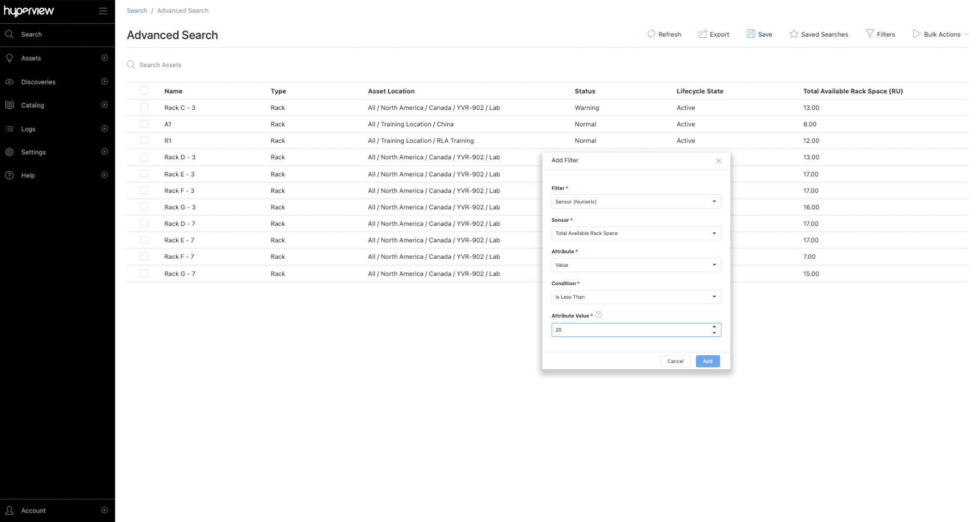This screenshot has width=980, height=522.
Task: Open Saved Searches star icon
Action: 794,34
